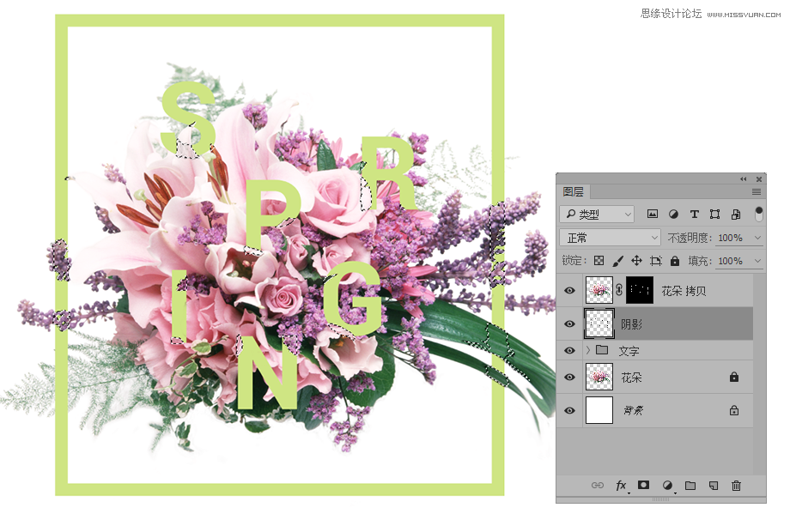Select layer name 背景
The image size is (790, 532).
coord(634,411)
